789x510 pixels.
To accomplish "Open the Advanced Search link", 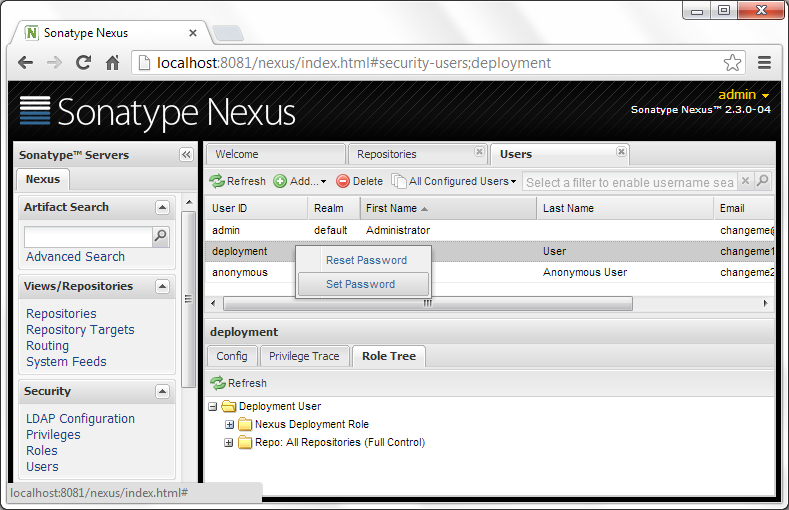I will tap(75, 257).
